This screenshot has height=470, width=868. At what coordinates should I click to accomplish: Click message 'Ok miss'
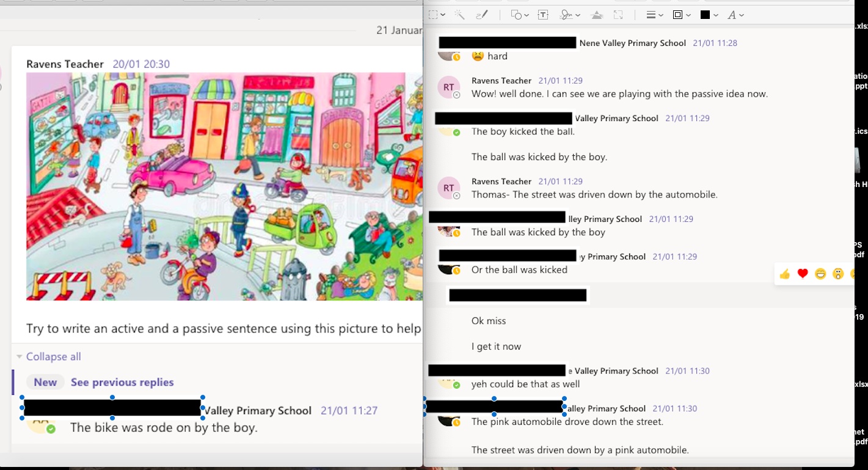489,321
